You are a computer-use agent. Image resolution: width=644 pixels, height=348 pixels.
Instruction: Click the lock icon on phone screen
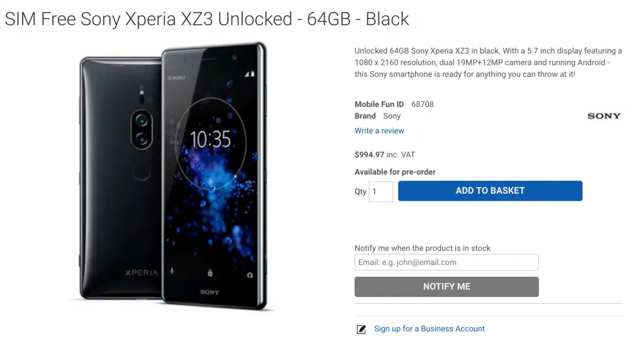pos(210,273)
